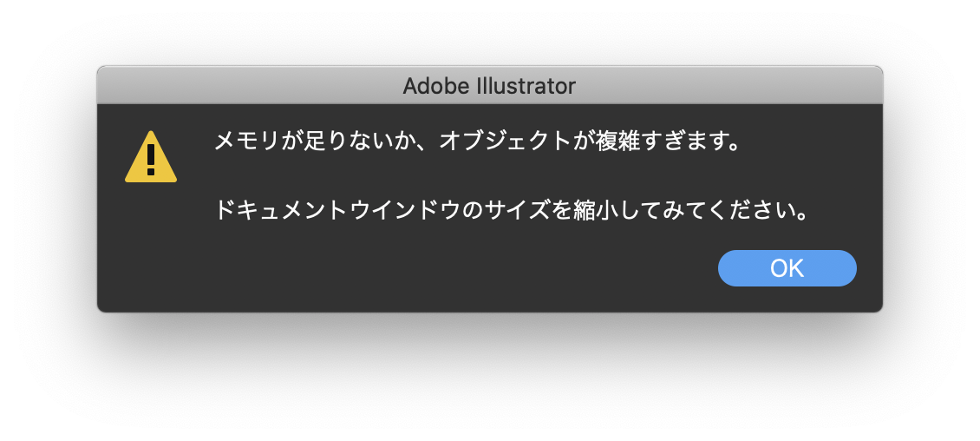This screenshot has width=980, height=441.
Task: Click the ドキュメントウインドウ suggestion text line
Action: click(x=512, y=210)
